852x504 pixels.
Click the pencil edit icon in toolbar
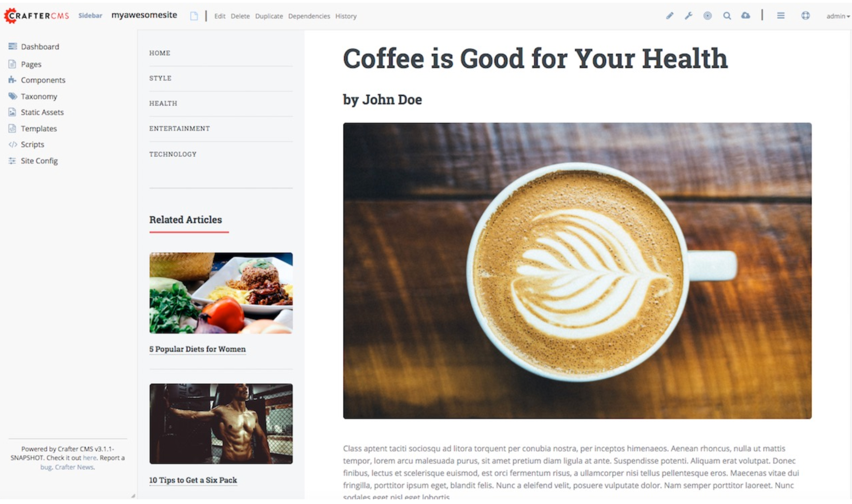coord(670,15)
